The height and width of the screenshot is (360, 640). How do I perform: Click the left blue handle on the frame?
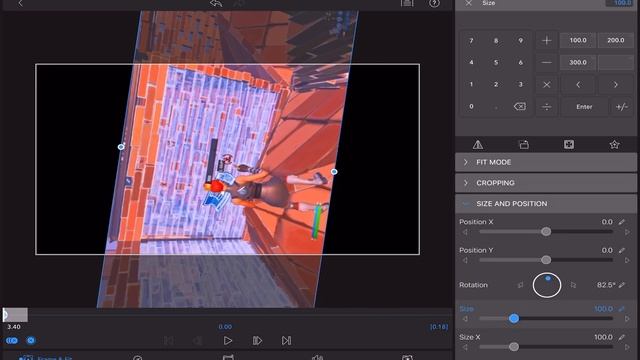pos(121,147)
